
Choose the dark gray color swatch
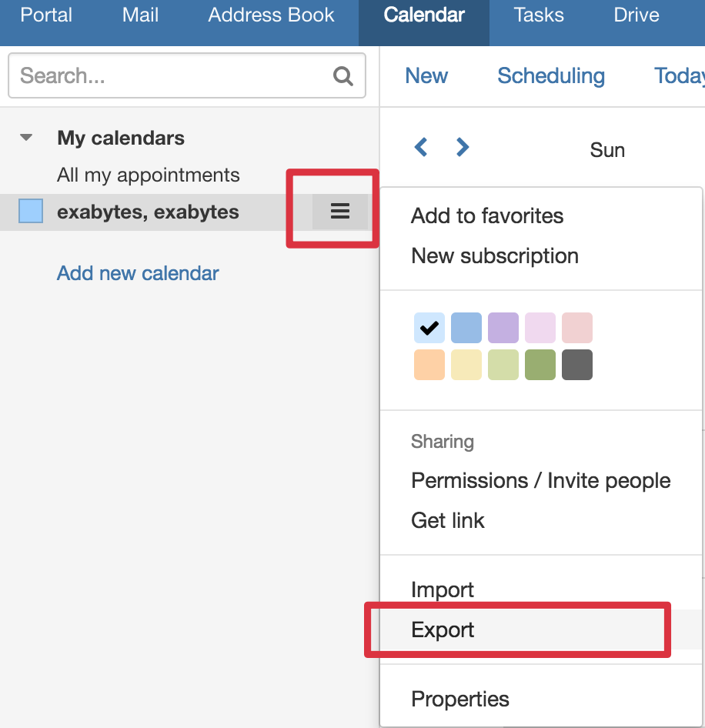tap(576, 365)
